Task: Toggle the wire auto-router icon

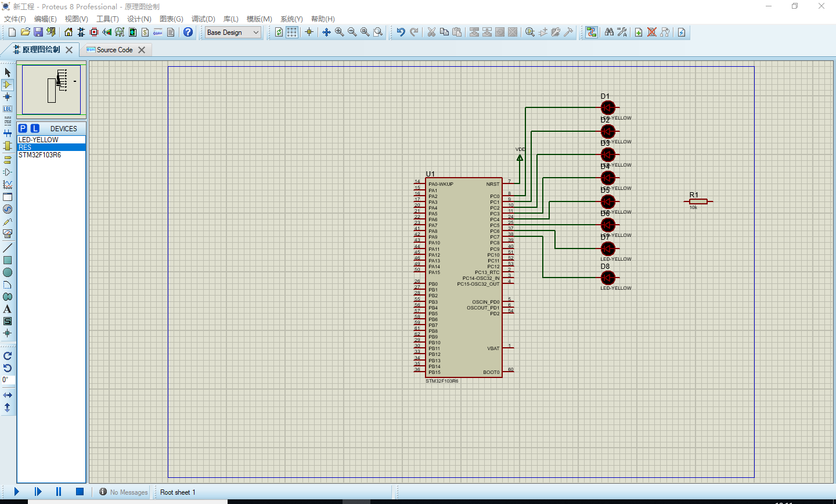Action: pos(592,32)
